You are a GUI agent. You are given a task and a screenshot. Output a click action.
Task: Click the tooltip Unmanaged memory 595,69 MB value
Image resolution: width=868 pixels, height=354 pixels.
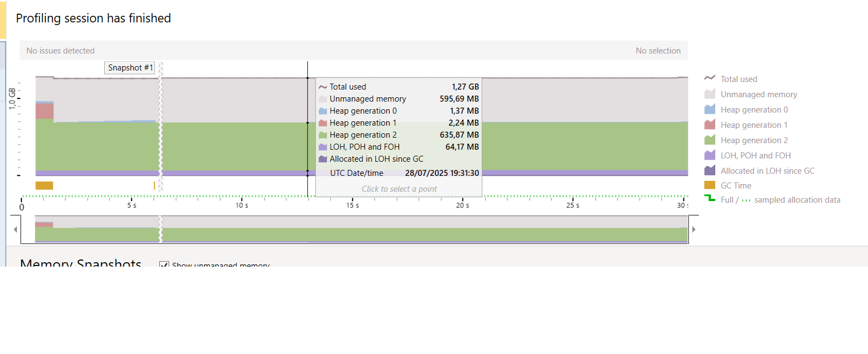point(459,99)
